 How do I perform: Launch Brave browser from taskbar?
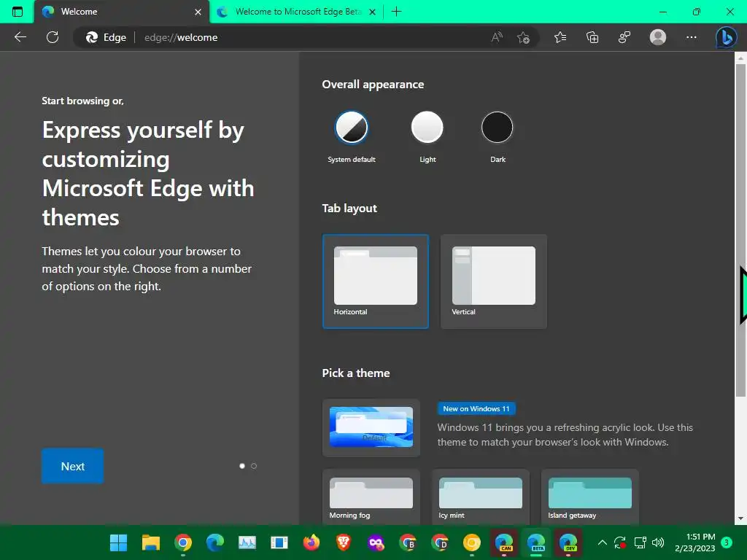344,542
